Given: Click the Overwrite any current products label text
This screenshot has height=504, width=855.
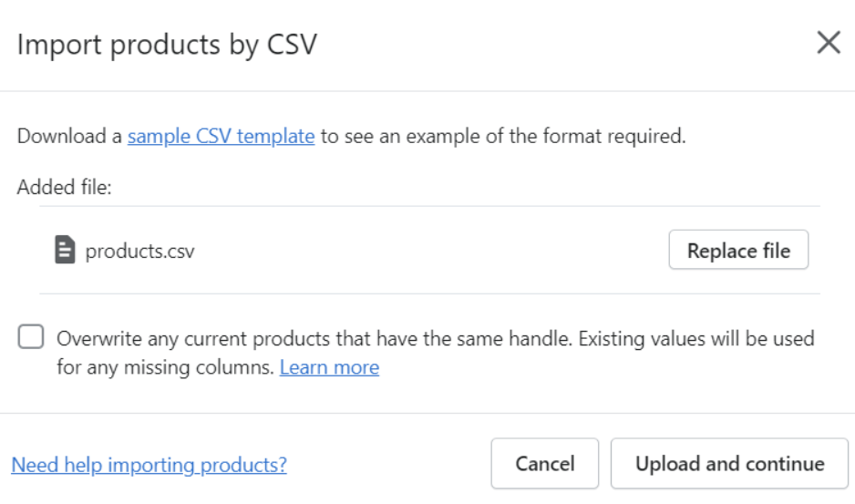Looking at the screenshot, I should (x=435, y=353).
